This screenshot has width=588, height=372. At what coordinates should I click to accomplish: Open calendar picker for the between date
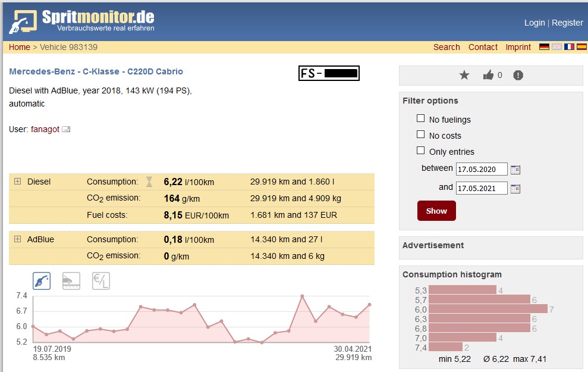click(x=515, y=170)
